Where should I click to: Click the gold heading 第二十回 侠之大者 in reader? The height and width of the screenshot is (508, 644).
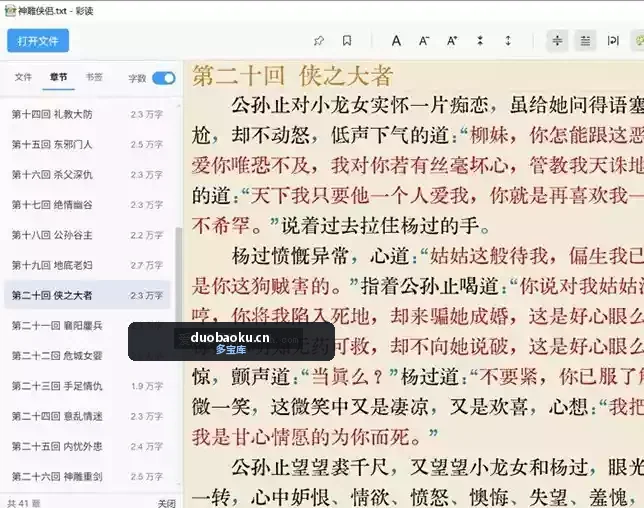coord(292,76)
